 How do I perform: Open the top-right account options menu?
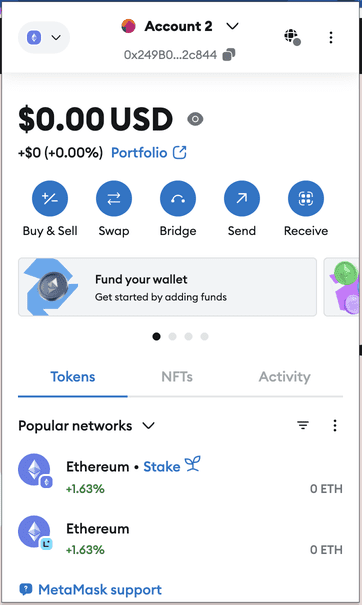click(331, 37)
